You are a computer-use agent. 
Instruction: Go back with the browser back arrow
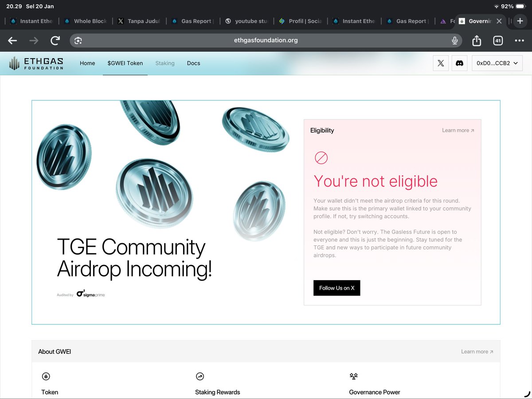click(x=12, y=40)
